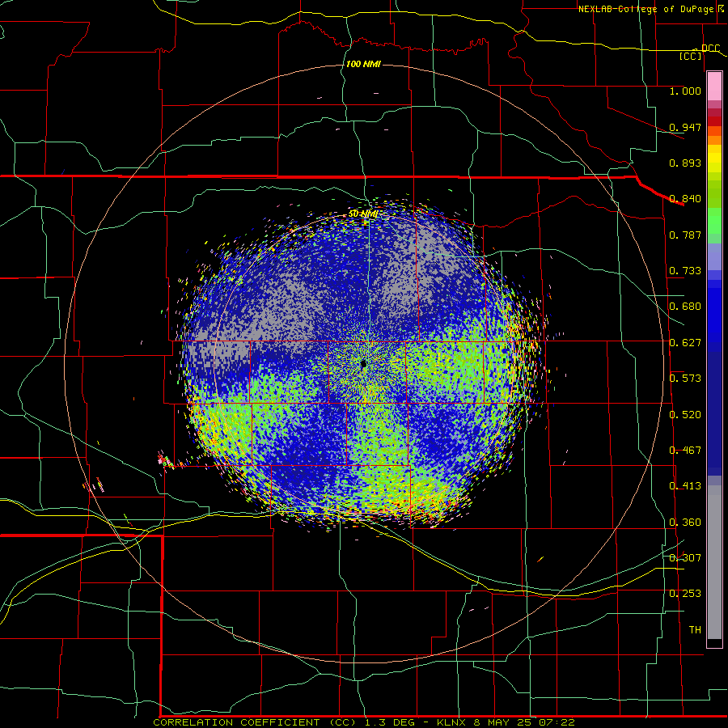728x728 pixels.
Task: Click the [CC] legend heading
Action: [x=691, y=56]
